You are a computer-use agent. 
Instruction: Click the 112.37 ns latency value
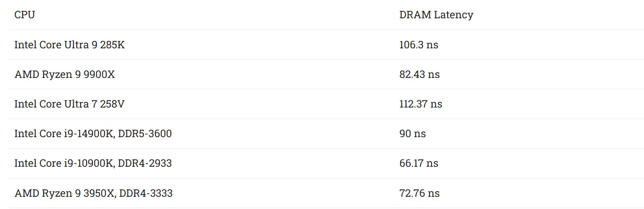click(421, 104)
